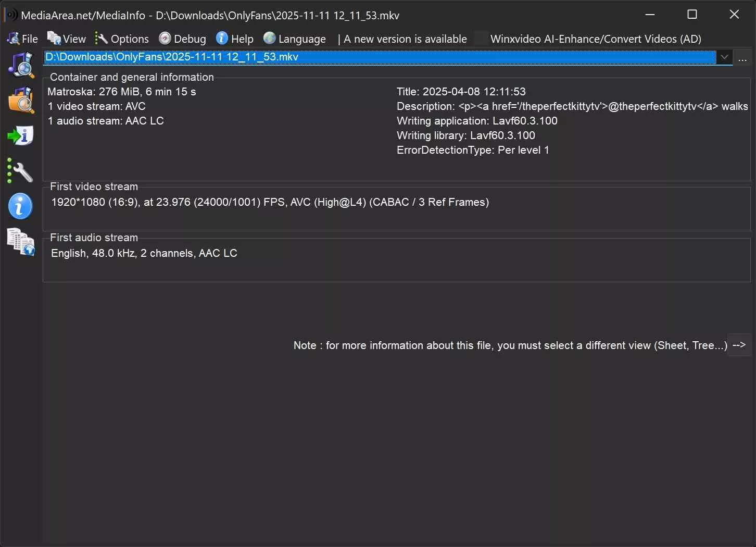Click the '-->' button to change view

[739, 345]
